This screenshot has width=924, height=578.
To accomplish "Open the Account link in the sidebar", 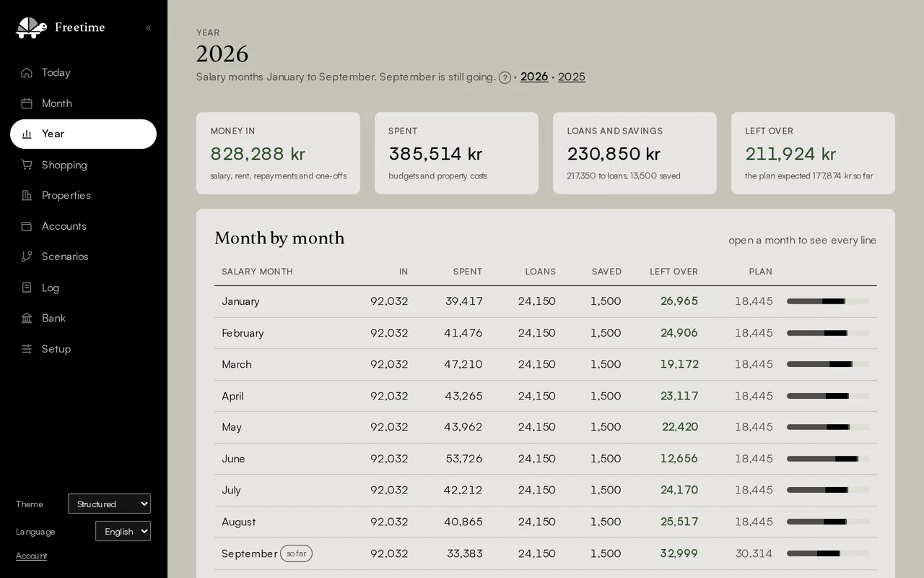I will pyautogui.click(x=31, y=556).
